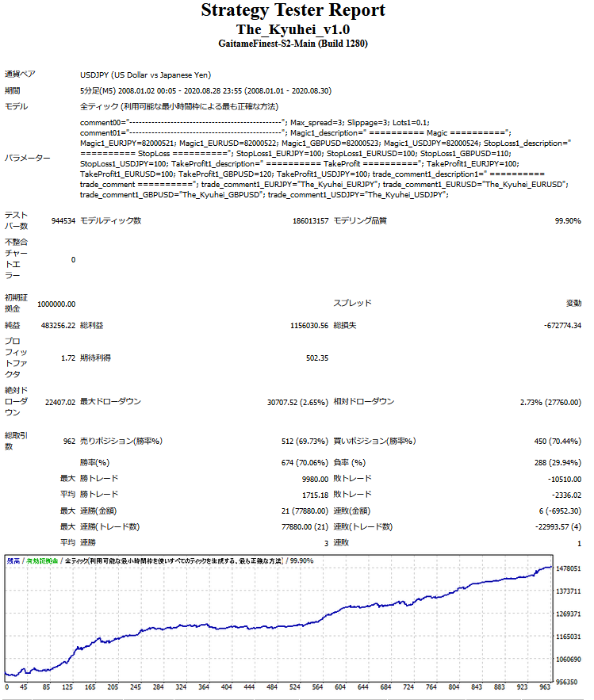594x700 pixels.
Task: Click the GaitameFinest-S2-Main build text
Action: 293,44
